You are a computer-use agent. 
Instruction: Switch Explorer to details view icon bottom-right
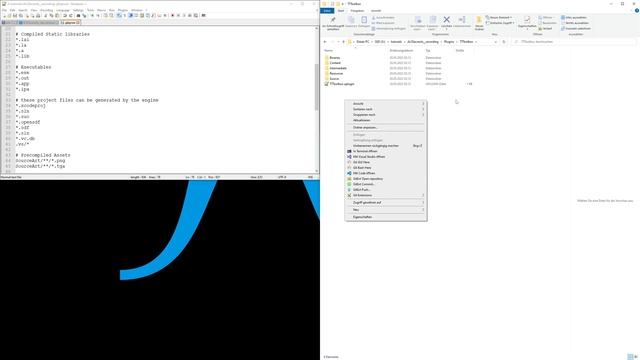click(x=630, y=357)
